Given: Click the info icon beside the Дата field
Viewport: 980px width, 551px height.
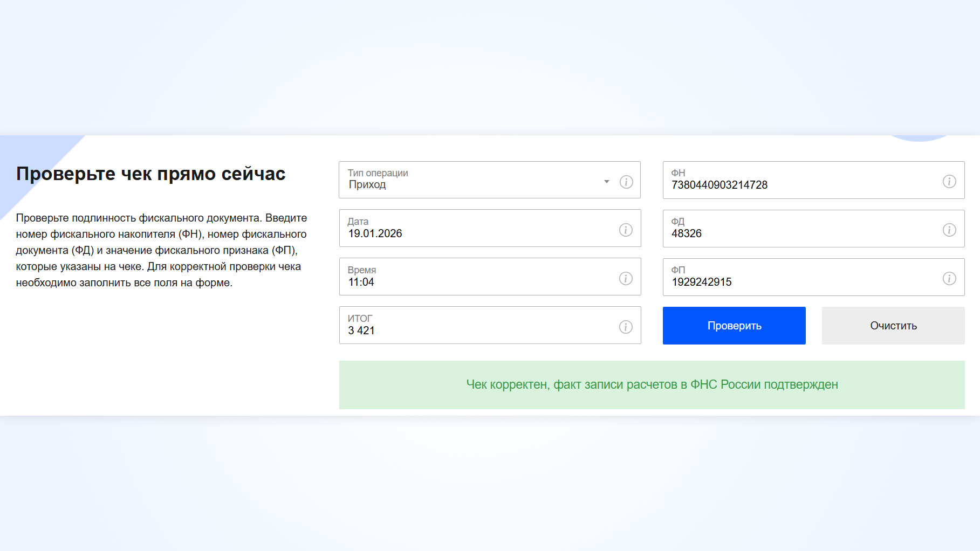Looking at the screenshot, I should click(626, 230).
